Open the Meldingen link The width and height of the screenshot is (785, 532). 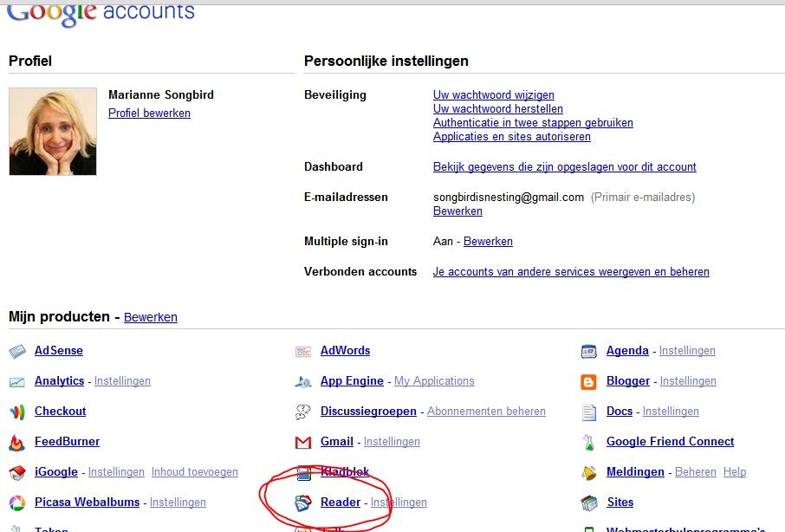tap(635, 471)
